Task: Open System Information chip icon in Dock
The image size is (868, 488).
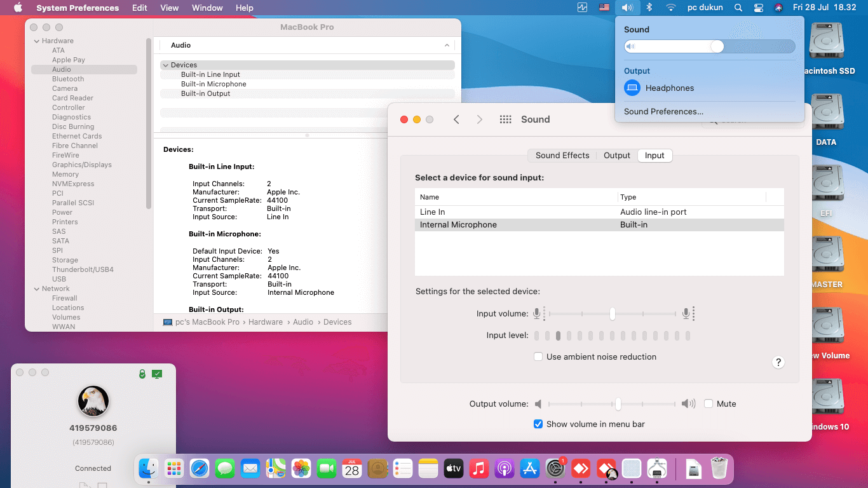Action: click(x=657, y=469)
